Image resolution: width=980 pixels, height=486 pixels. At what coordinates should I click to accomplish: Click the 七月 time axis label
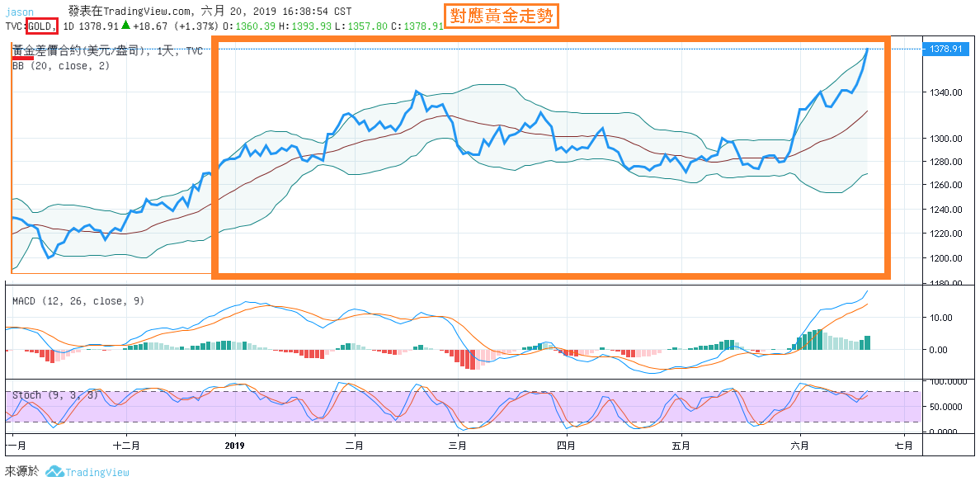click(904, 446)
